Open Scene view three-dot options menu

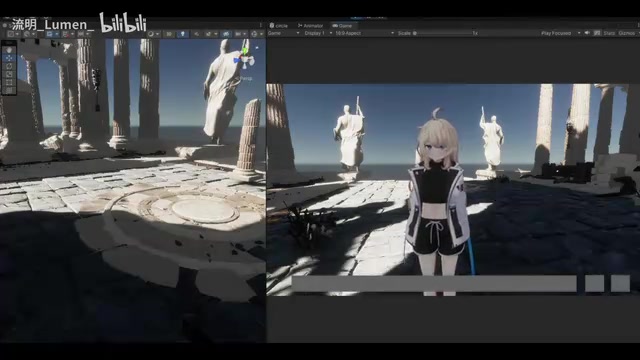click(260, 25)
